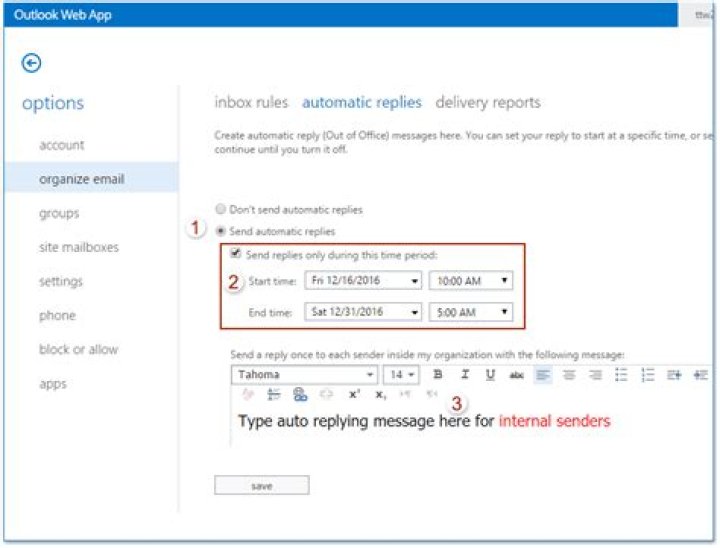Open the site mailboxes section
The width and height of the screenshot is (720, 548).
[79, 247]
